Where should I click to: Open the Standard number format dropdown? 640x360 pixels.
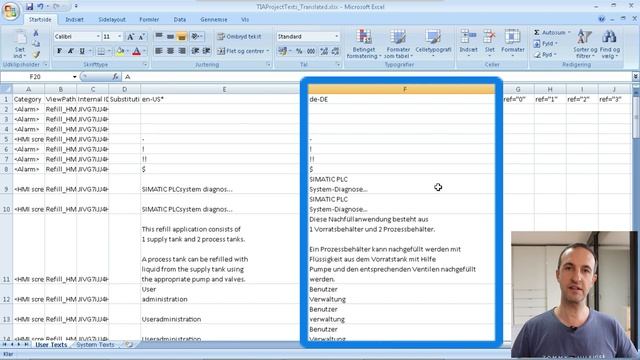tap(337, 37)
